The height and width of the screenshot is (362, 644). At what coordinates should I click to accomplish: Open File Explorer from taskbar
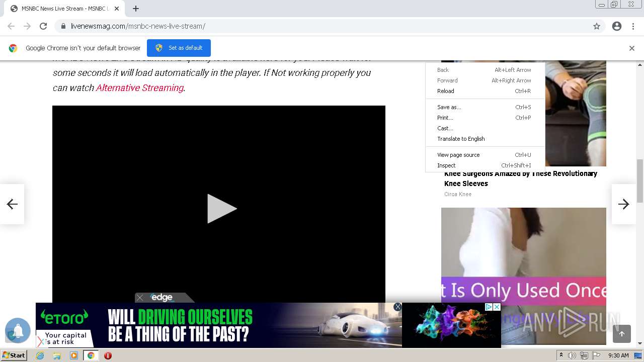click(x=57, y=355)
